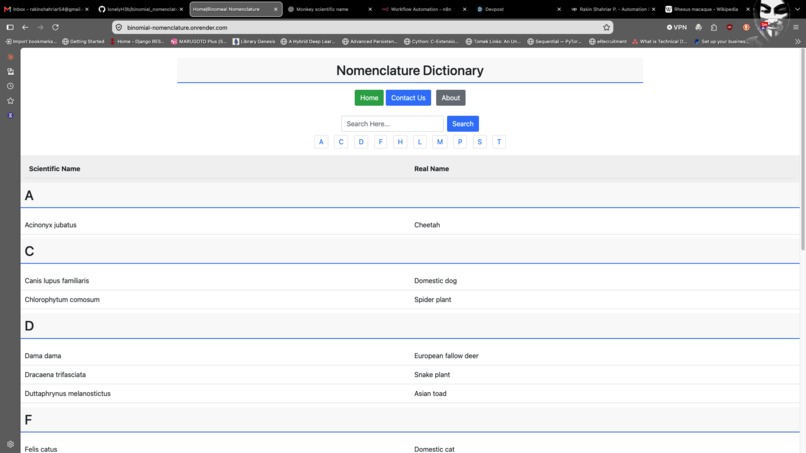Screen dimensions: 806x453
Task: Open the Import bookmarks bookmark
Action: tap(32, 42)
